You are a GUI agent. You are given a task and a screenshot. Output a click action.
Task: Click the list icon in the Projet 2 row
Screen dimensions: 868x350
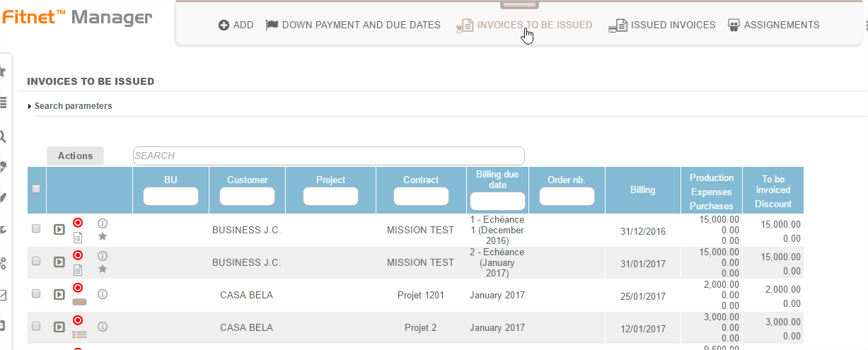79,334
